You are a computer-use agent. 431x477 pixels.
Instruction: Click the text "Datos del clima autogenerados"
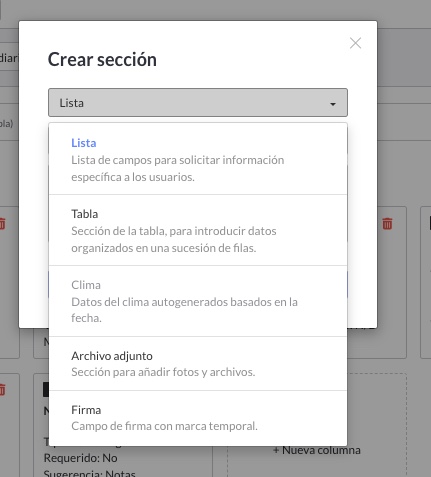click(x=149, y=302)
